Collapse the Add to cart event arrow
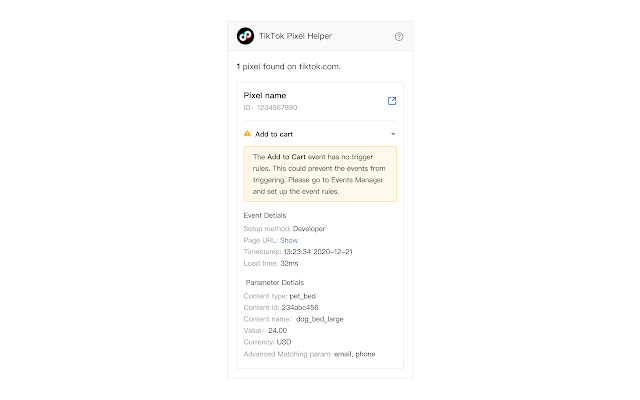The height and width of the screenshot is (400, 640). [x=393, y=133]
